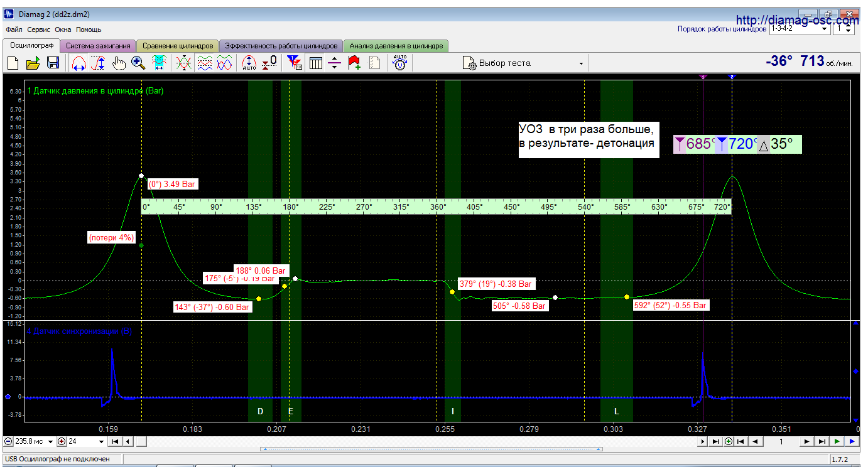Step back one frame button bottom left
The width and height of the screenshot is (868, 467).
[128, 441]
